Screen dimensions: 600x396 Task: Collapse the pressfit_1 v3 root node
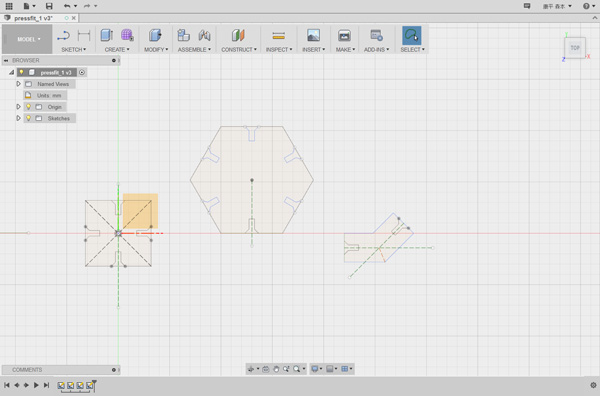[11, 72]
